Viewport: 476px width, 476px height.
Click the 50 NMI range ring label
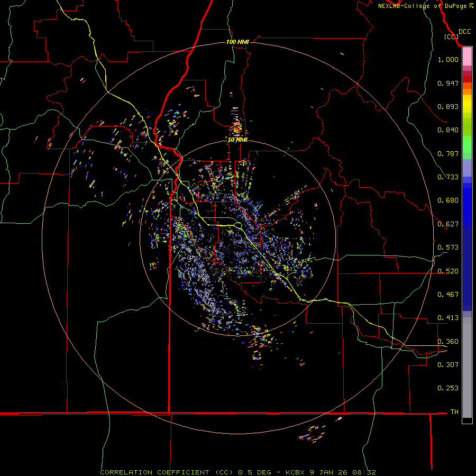pos(237,140)
